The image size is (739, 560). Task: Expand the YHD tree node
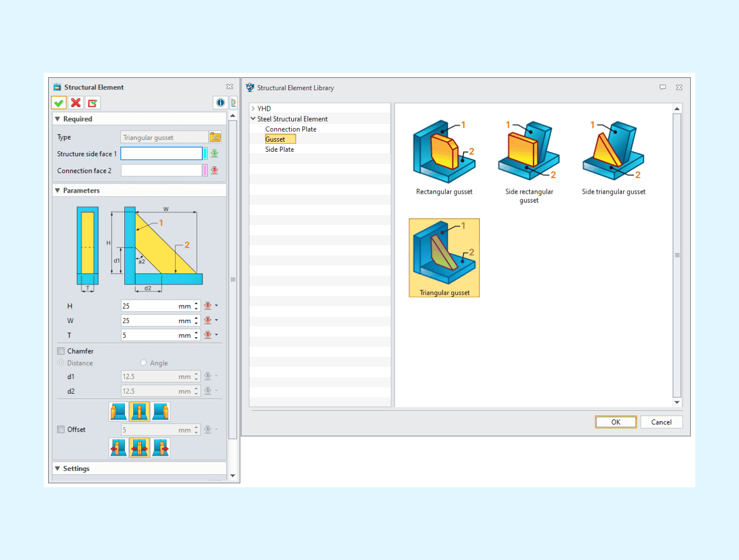tap(253, 109)
